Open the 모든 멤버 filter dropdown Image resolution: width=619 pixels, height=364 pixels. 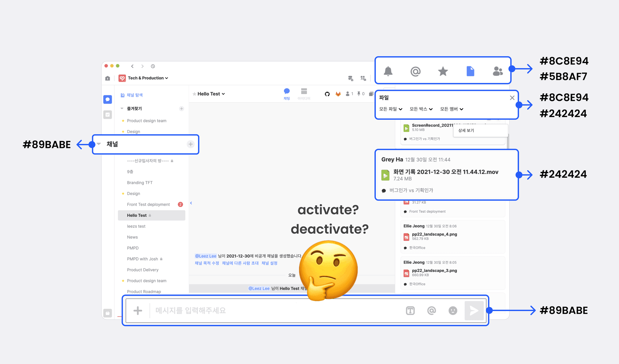coord(452,109)
